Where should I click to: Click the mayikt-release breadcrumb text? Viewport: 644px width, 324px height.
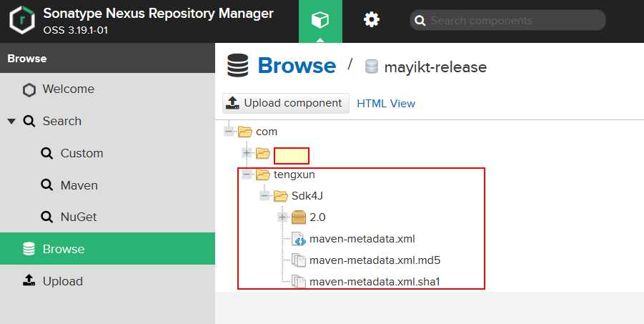pyautogui.click(x=435, y=67)
